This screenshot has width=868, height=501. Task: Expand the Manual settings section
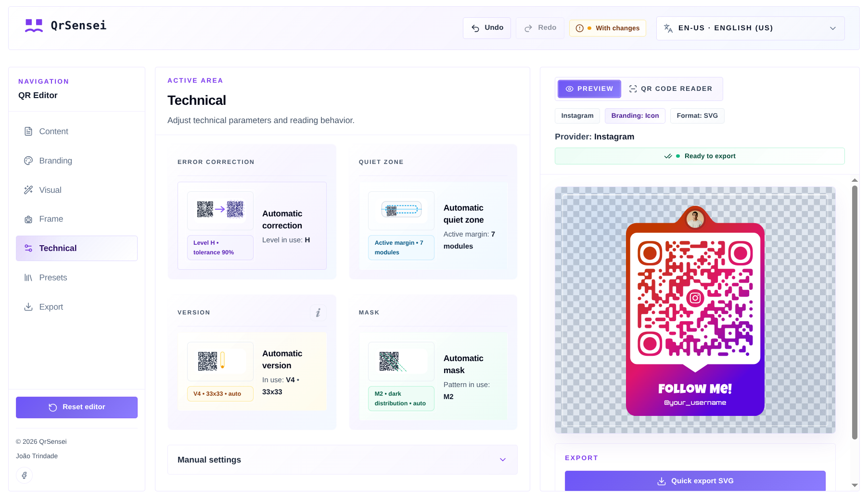coord(343,460)
